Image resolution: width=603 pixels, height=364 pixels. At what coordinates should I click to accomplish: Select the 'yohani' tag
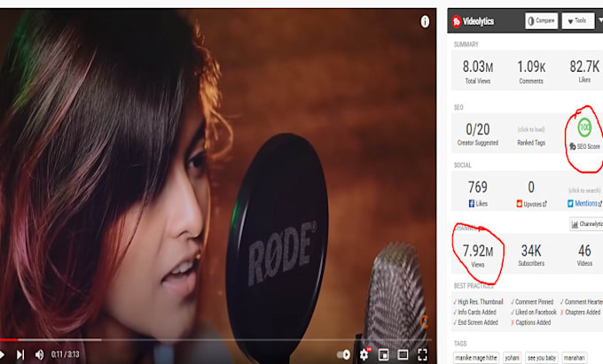(512, 358)
